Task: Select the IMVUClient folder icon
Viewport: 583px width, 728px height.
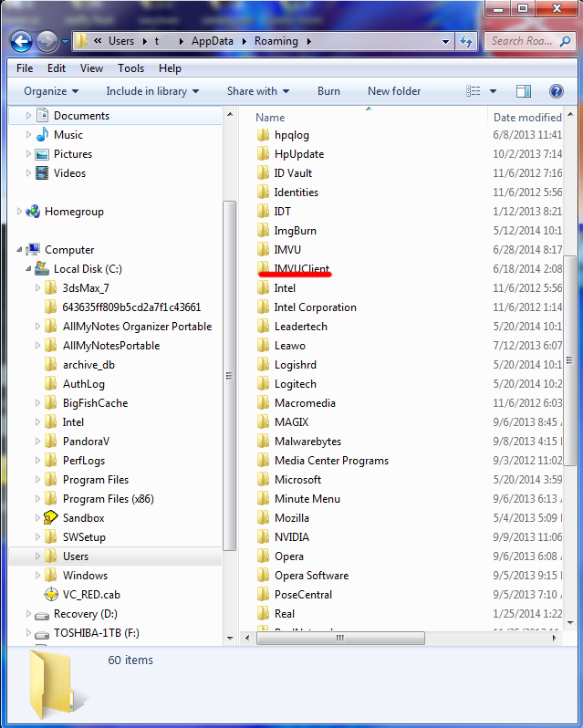Action: (263, 268)
